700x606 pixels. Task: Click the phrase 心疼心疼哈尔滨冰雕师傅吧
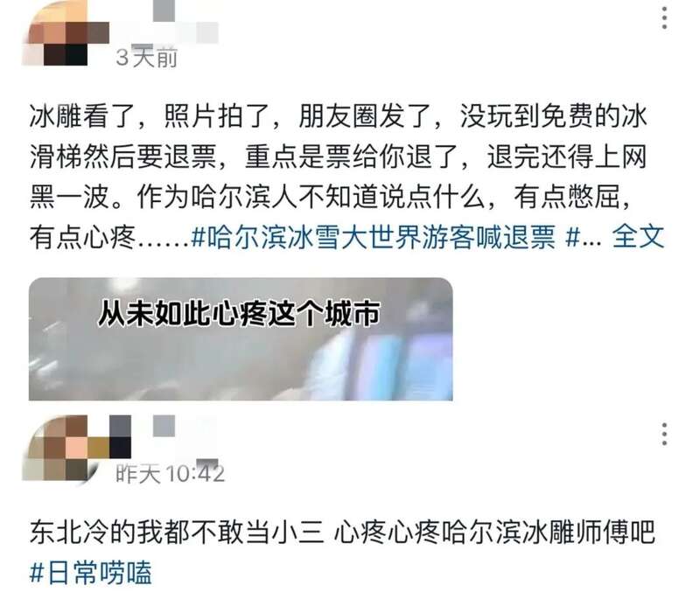[x=494, y=533]
